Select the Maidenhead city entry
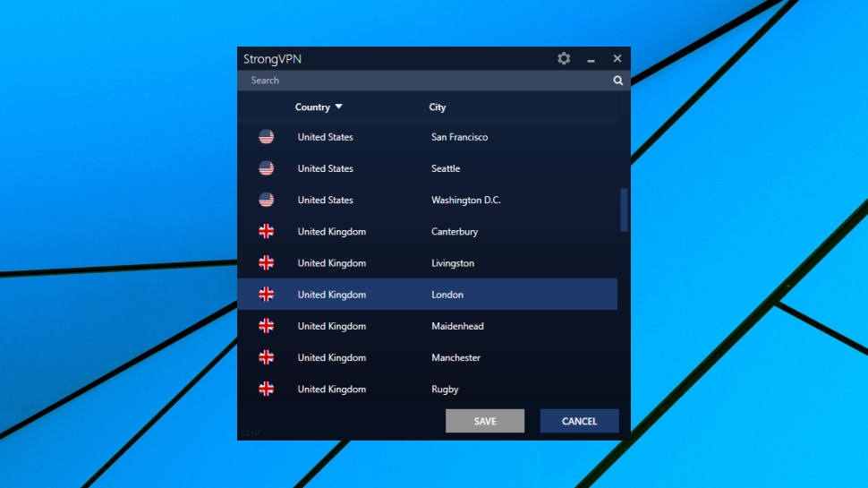Image resolution: width=868 pixels, height=488 pixels. pos(458,326)
